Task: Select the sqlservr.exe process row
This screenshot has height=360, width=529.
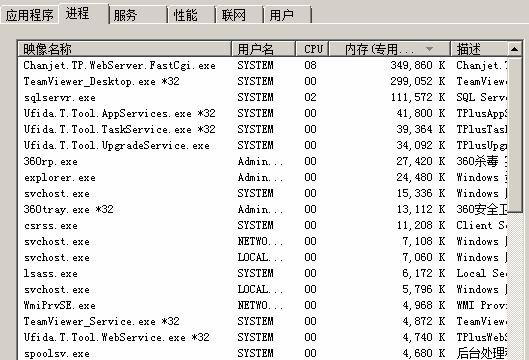Action: click(262, 97)
